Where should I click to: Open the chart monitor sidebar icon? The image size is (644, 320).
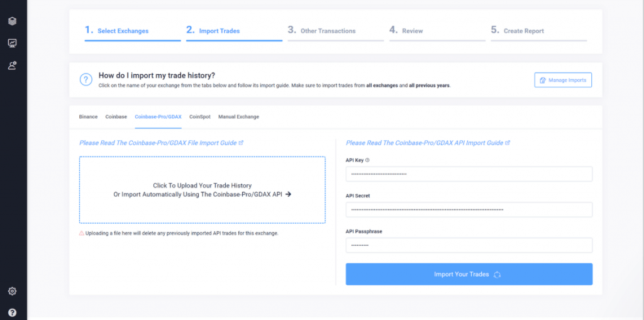click(x=13, y=43)
